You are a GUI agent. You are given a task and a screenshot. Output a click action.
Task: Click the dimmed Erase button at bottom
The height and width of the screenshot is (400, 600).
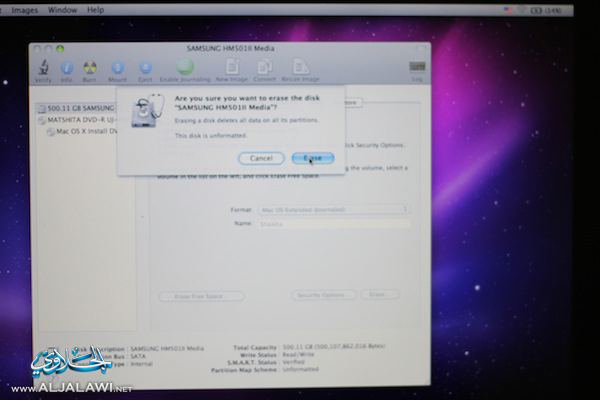coord(380,294)
